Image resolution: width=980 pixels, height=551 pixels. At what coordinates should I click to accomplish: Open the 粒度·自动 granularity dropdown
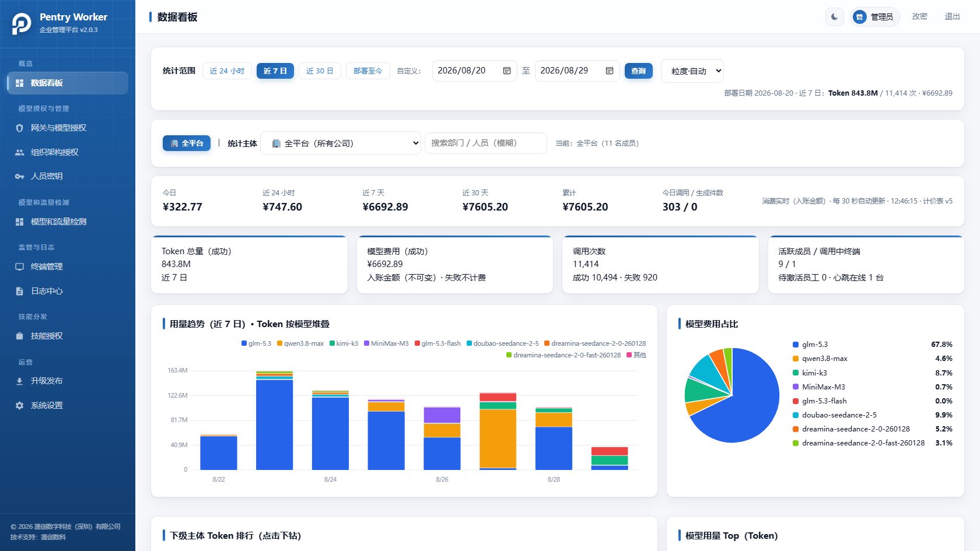pos(692,71)
